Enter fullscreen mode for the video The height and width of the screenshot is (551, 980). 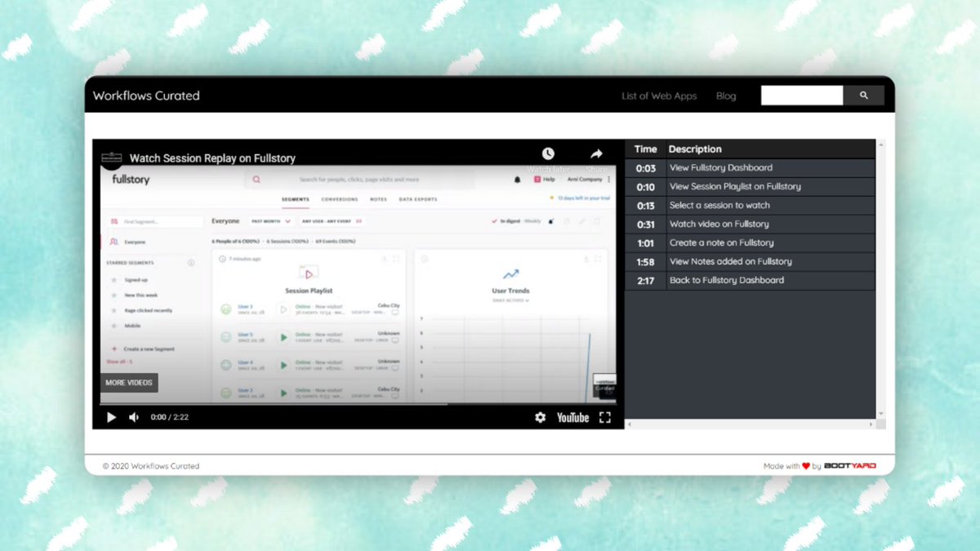pyautogui.click(x=605, y=417)
